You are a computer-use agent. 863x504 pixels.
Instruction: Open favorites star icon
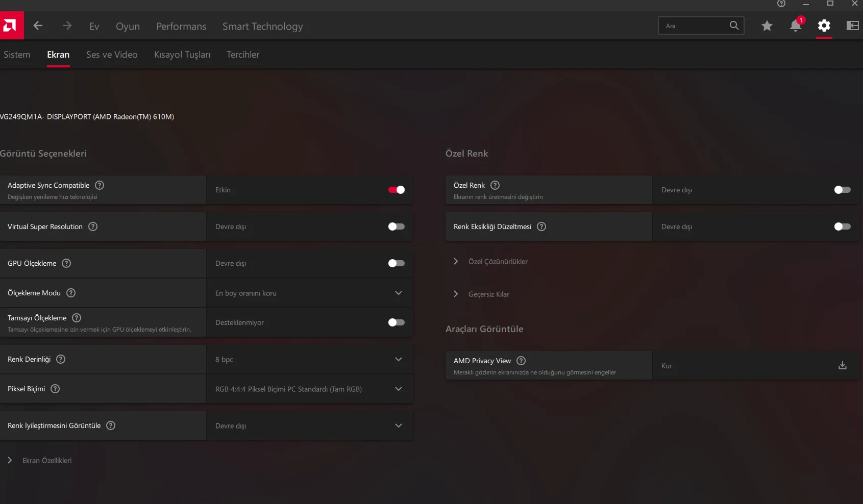click(x=767, y=26)
